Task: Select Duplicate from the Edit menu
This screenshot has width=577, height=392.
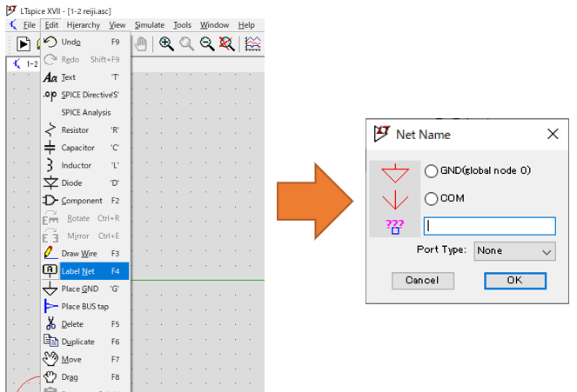Action: click(x=86, y=342)
